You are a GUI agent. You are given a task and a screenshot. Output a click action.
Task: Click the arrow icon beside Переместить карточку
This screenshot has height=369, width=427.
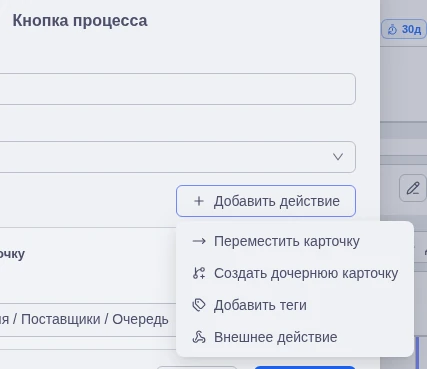click(199, 241)
